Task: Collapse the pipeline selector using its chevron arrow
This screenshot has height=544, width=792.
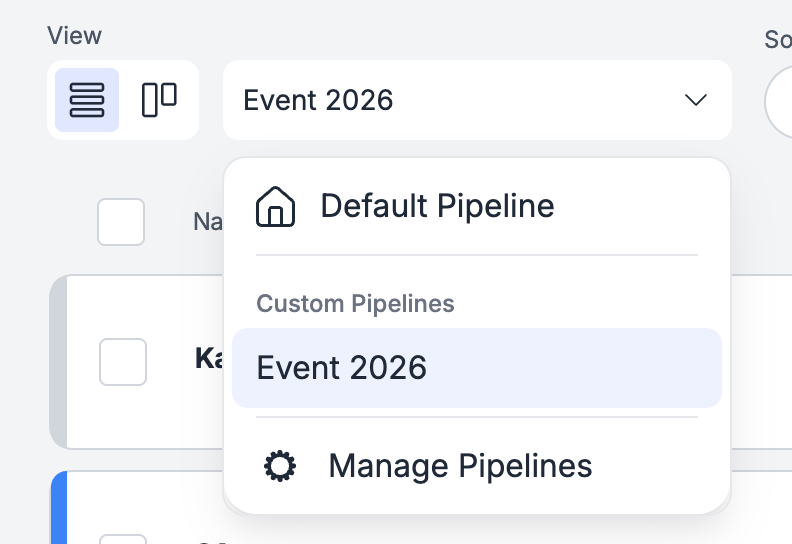Action: tap(696, 100)
